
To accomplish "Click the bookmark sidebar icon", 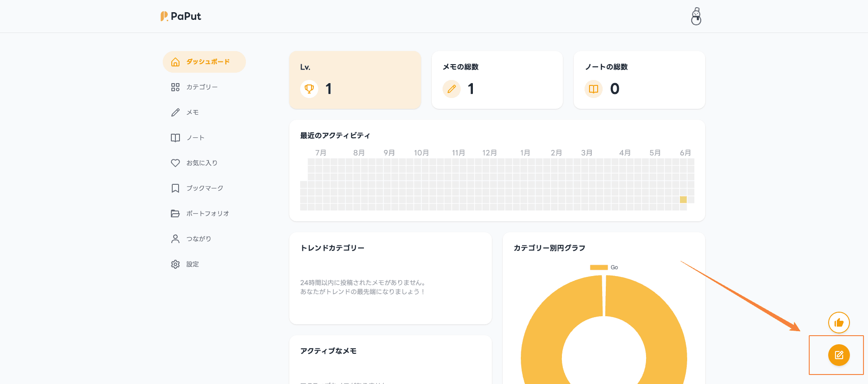I will [175, 188].
